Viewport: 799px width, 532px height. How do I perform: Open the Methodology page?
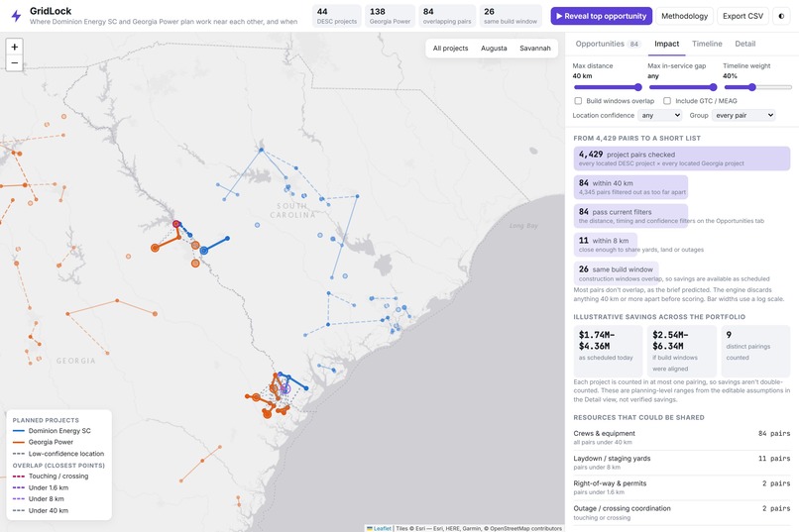tap(684, 16)
